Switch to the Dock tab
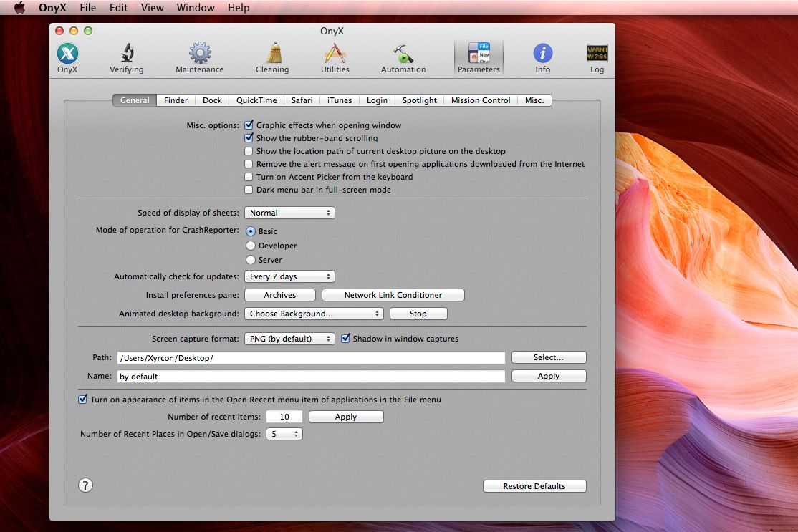The image size is (798, 532). 212,100
